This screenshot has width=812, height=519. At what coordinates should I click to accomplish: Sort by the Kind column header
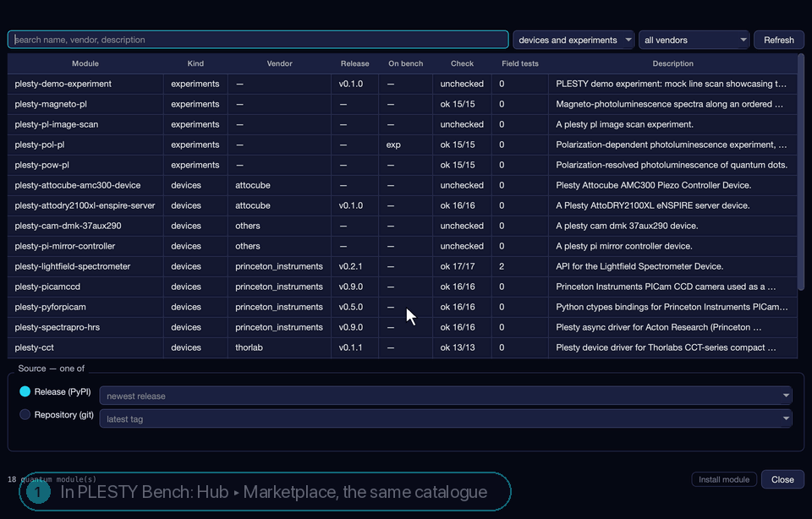click(x=195, y=63)
